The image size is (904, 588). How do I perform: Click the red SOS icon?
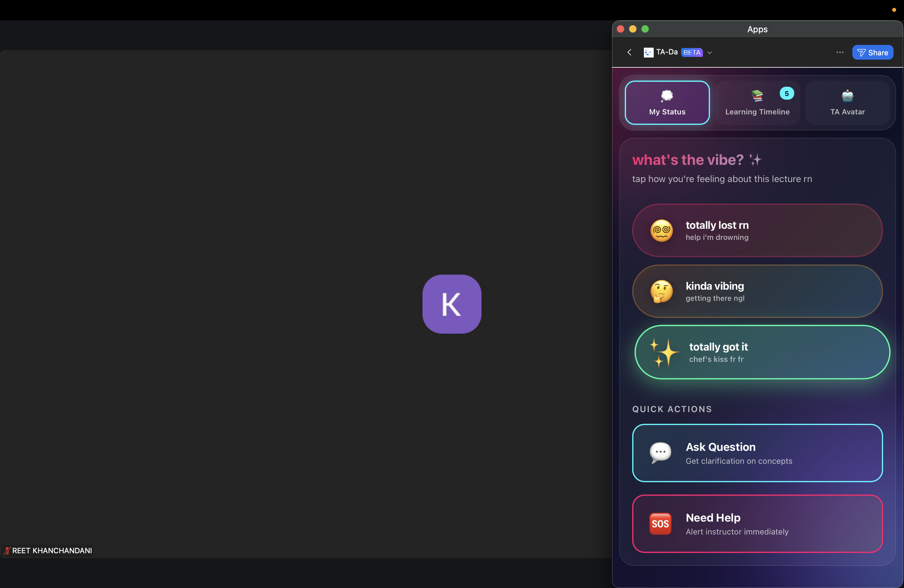(660, 524)
